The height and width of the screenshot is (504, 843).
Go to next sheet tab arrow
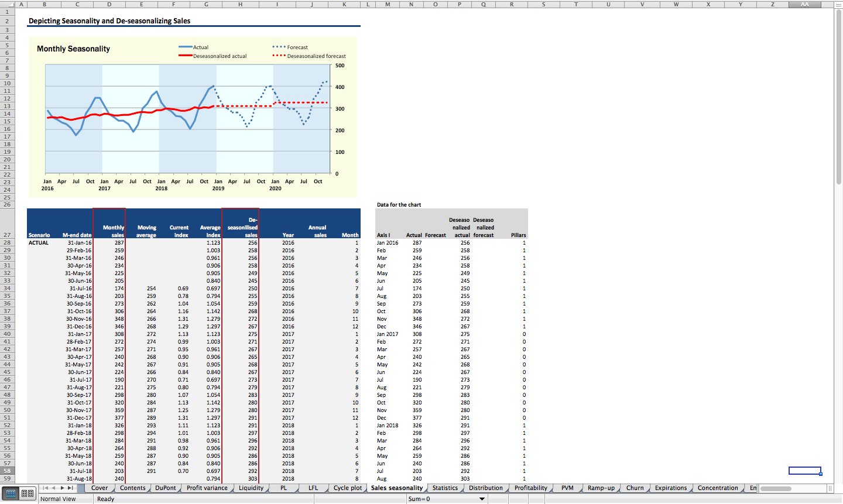pyautogui.click(x=62, y=488)
